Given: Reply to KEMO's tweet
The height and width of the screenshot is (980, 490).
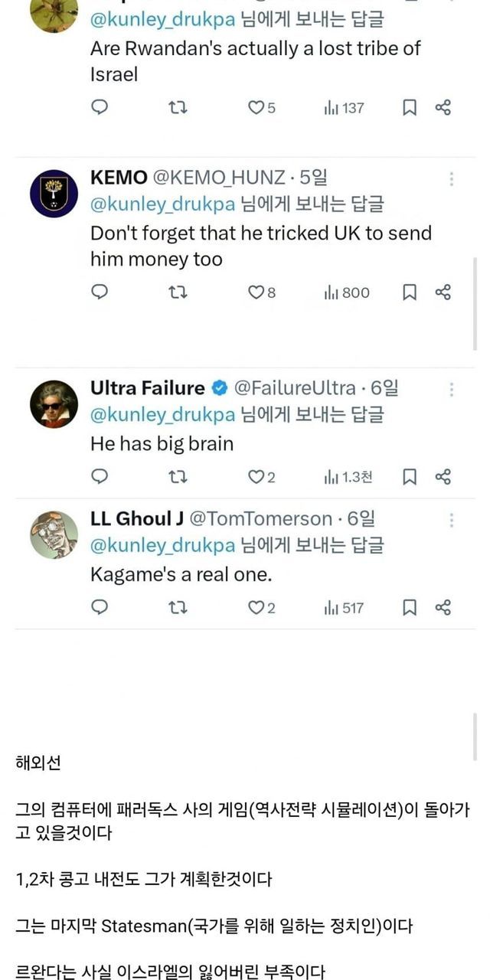Looking at the screenshot, I should (100, 292).
